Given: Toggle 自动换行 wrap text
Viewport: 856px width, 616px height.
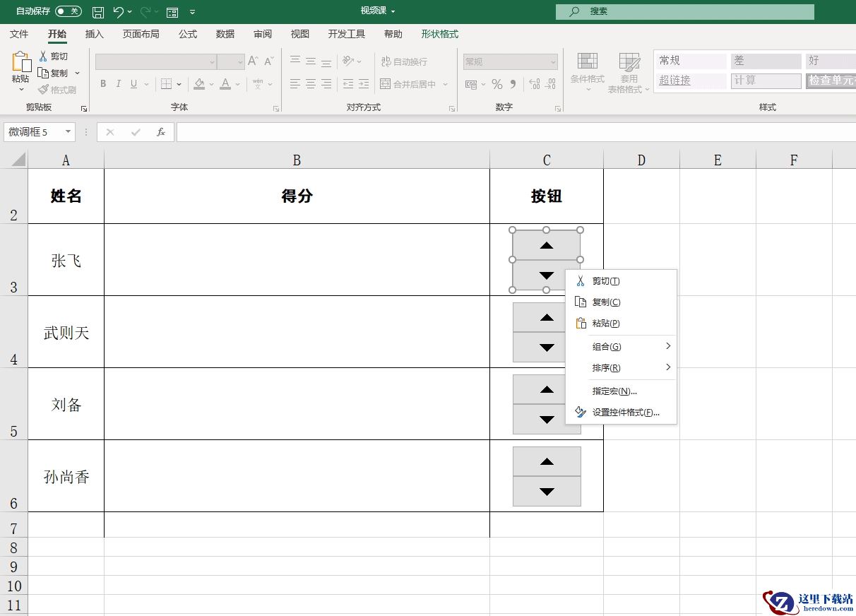Looking at the screenshot, I should [x=404, y=61].
